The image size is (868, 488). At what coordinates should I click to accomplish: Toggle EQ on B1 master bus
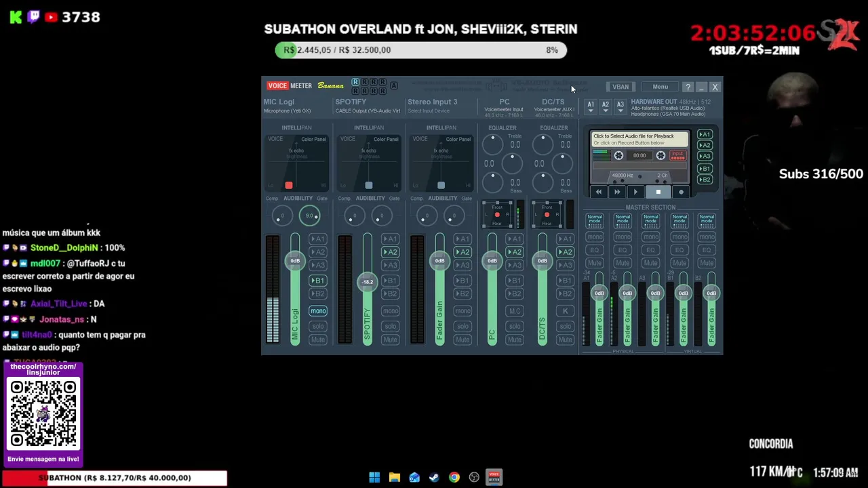click(x=679, y=250)
